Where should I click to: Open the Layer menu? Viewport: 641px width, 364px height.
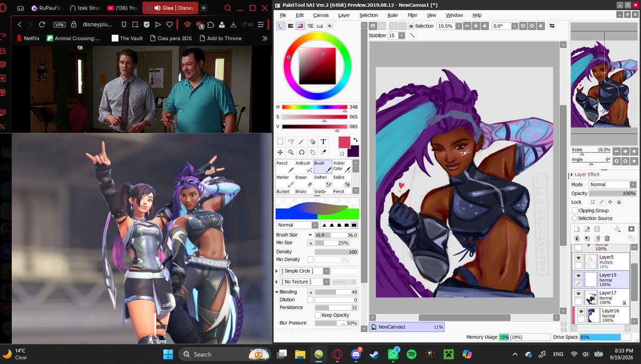pos(344,15)
